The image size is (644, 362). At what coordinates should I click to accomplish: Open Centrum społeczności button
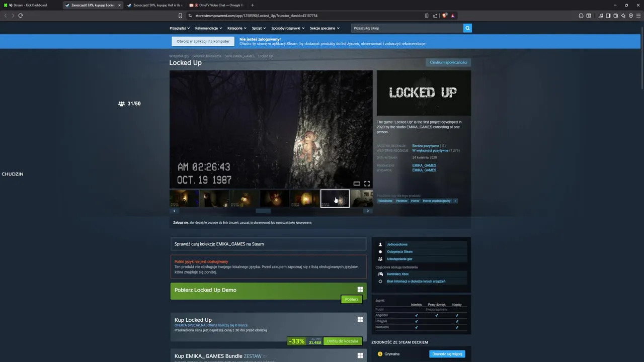[448, 62]
